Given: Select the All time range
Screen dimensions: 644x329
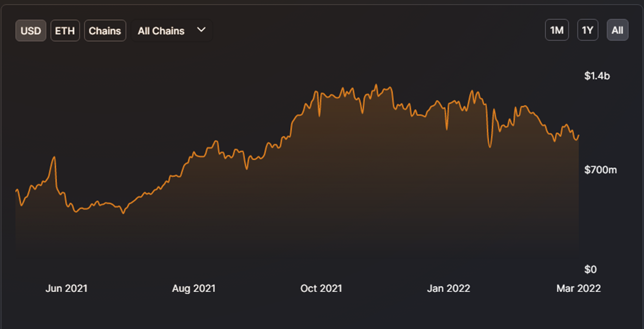Looking at the screenshot, I should pos(617,30).
